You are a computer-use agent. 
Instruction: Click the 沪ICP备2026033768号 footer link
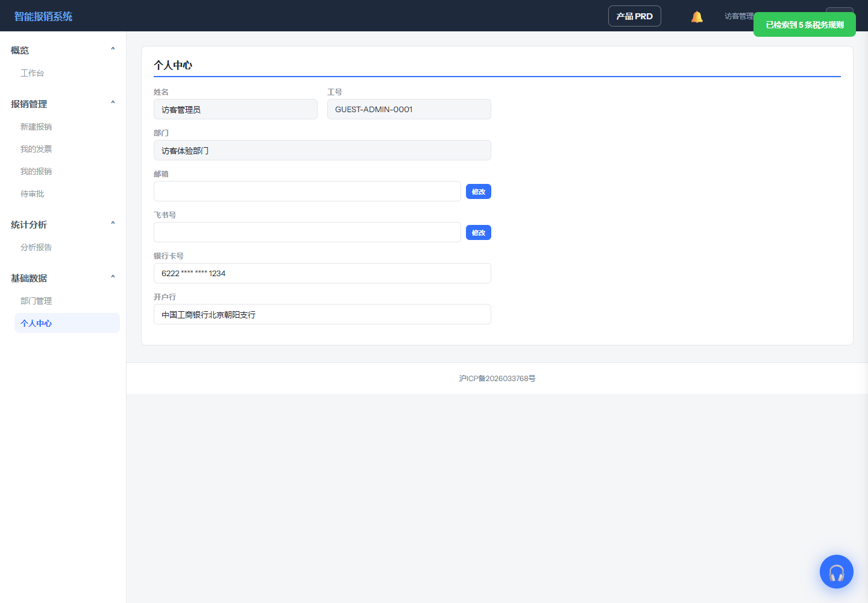(497, 379)
